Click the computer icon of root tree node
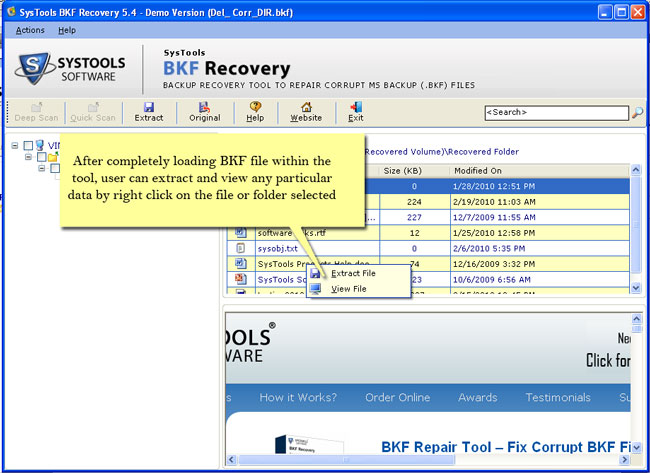This screenshot has width=650, height=473. click(x=40, y=145)
